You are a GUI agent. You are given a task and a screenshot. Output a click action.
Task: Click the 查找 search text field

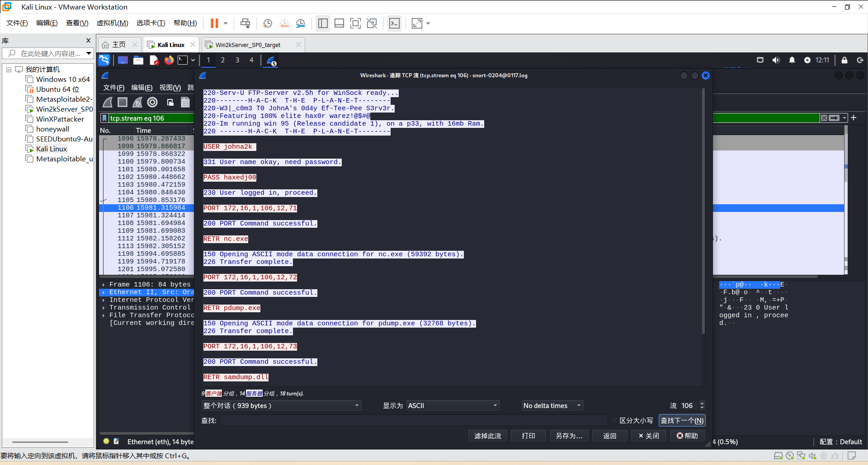pyautogui.click(x=413, y=420)
